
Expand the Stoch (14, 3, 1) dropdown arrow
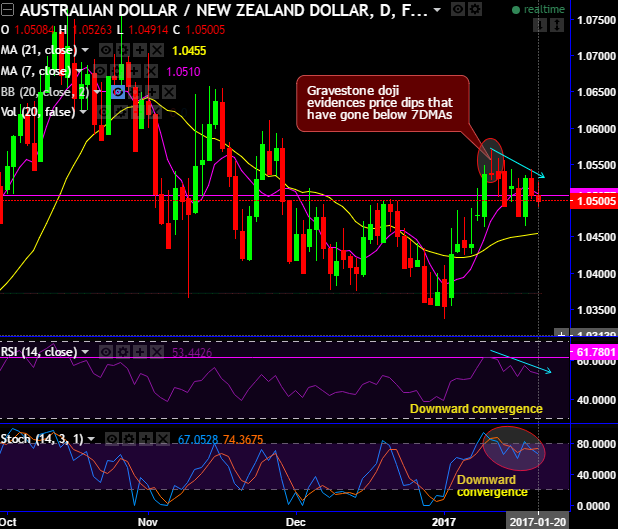tap(91, 439)
